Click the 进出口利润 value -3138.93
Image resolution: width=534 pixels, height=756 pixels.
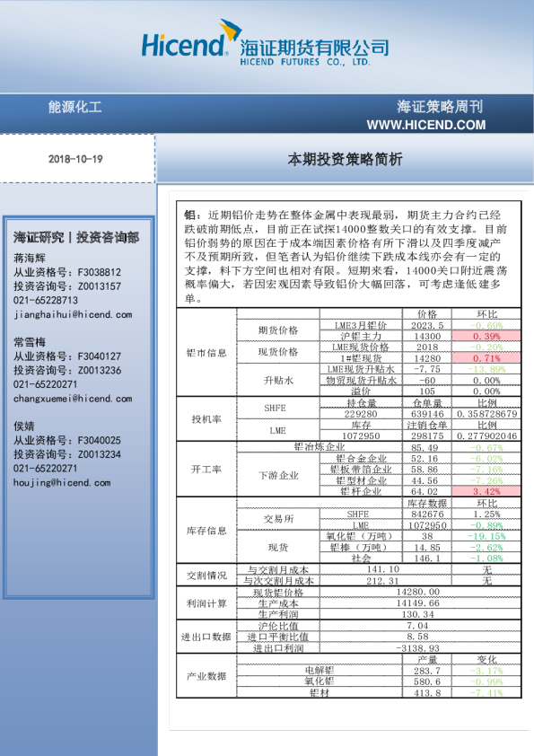[x=418, y=648]
